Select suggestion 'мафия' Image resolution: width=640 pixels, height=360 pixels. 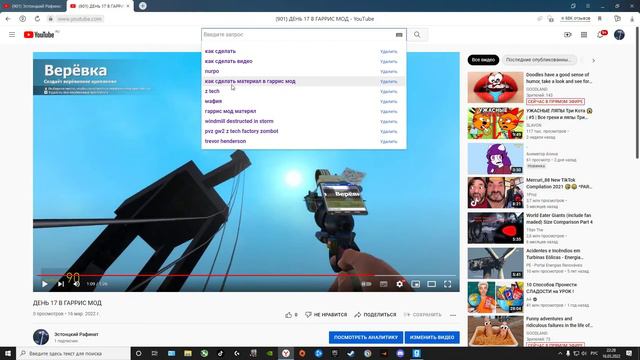pyautogui.click(x=213, y=101)
